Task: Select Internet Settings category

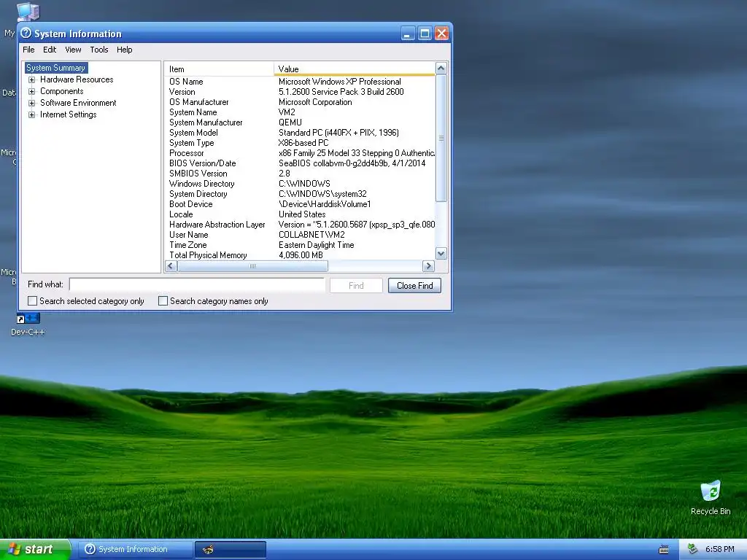Action: pos(68,114)
